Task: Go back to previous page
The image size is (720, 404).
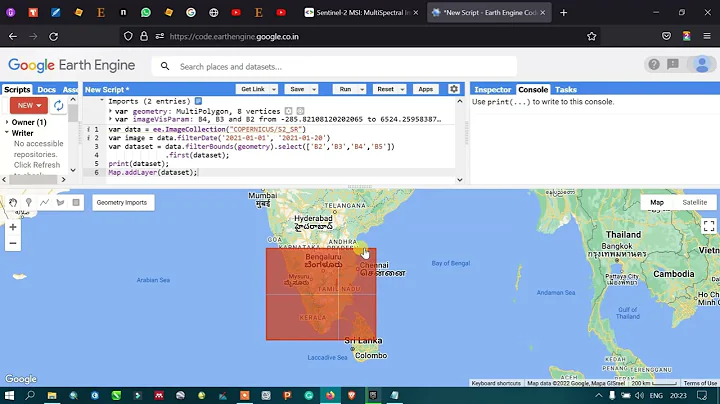Action: pyautogui.click(x=13, y=36)
